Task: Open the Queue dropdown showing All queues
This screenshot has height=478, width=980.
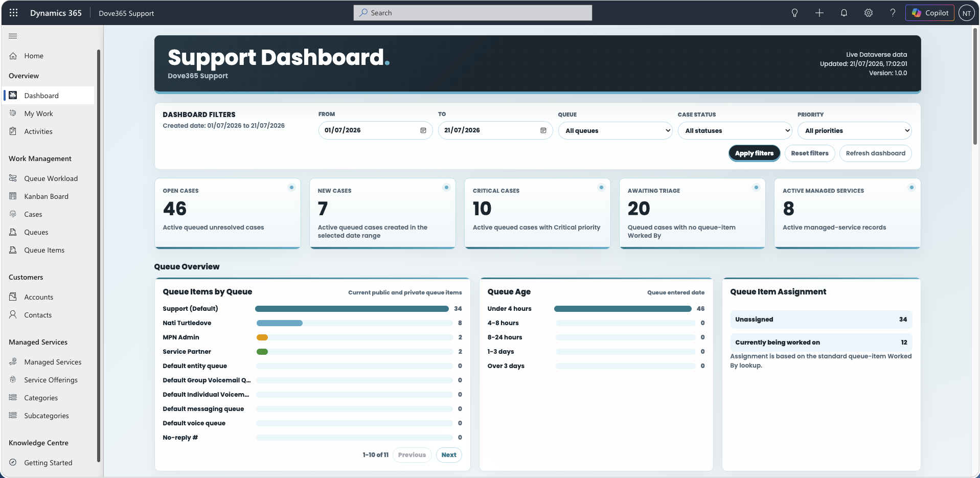Action: tap(616, 130)
